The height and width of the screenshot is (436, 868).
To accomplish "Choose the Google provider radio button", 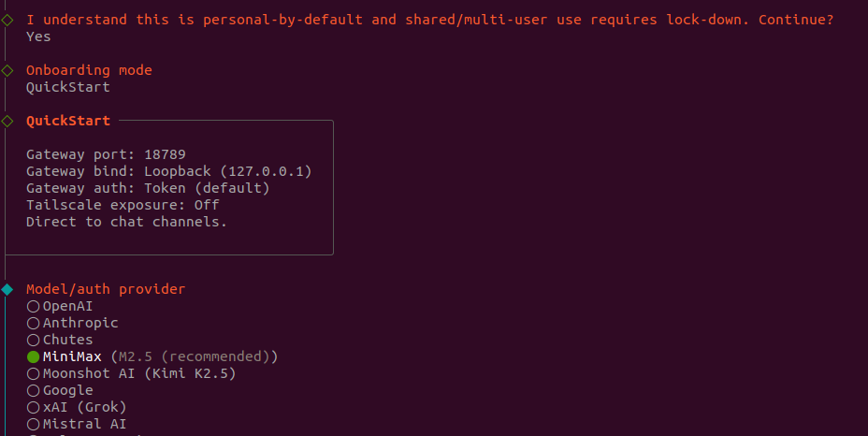I will [34, 390].
